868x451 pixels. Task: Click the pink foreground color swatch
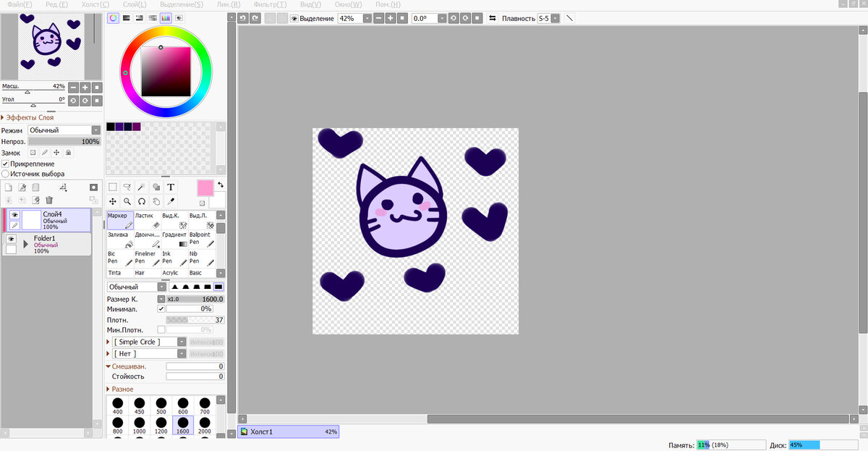(x=205, y=189)
